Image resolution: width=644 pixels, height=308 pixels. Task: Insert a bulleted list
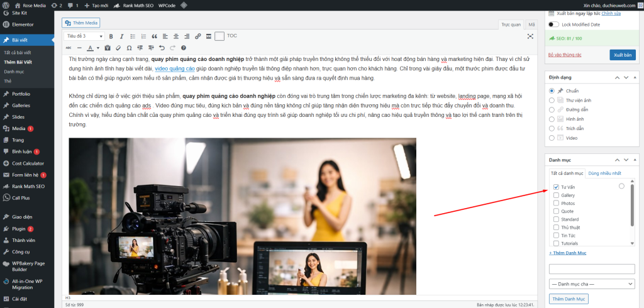pos(133,36)
